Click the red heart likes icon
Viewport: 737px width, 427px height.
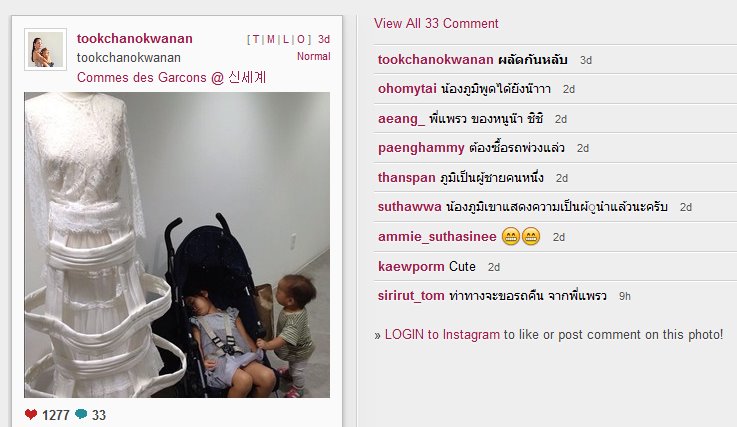(x=31, y=414)
